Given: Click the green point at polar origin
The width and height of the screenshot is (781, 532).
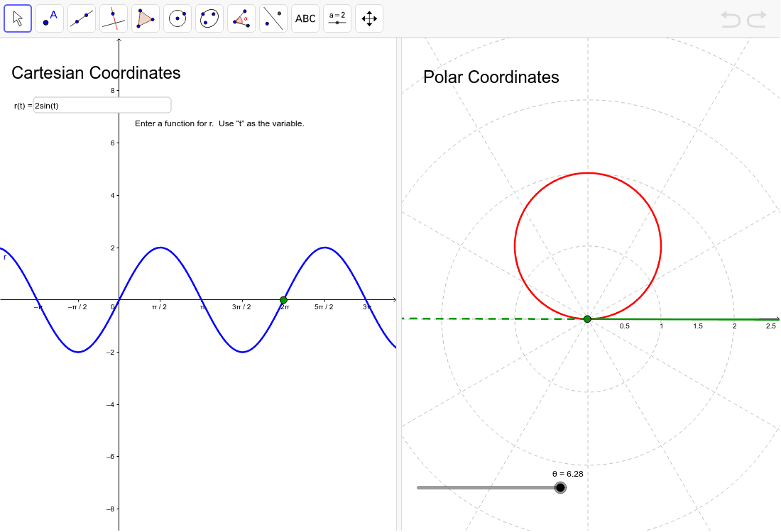Looking at the screenshot, I should [x=587, y=319].
